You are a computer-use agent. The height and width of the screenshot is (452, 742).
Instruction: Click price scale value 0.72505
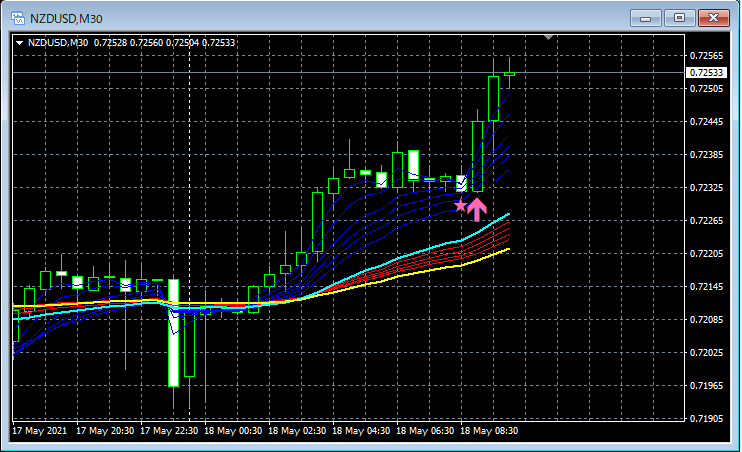tap(707, 89)
